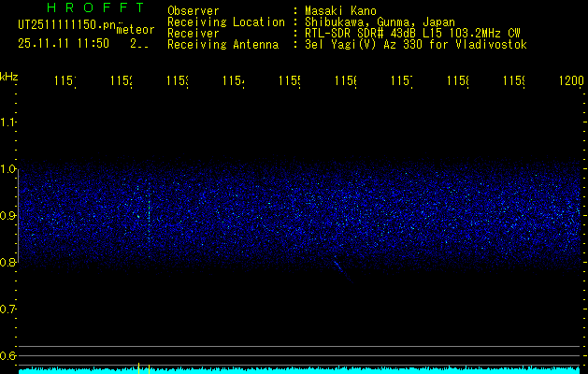Click the yellow spike in the bottom signal strip
This screenshot has width=588, height=374.
[138, 367]
